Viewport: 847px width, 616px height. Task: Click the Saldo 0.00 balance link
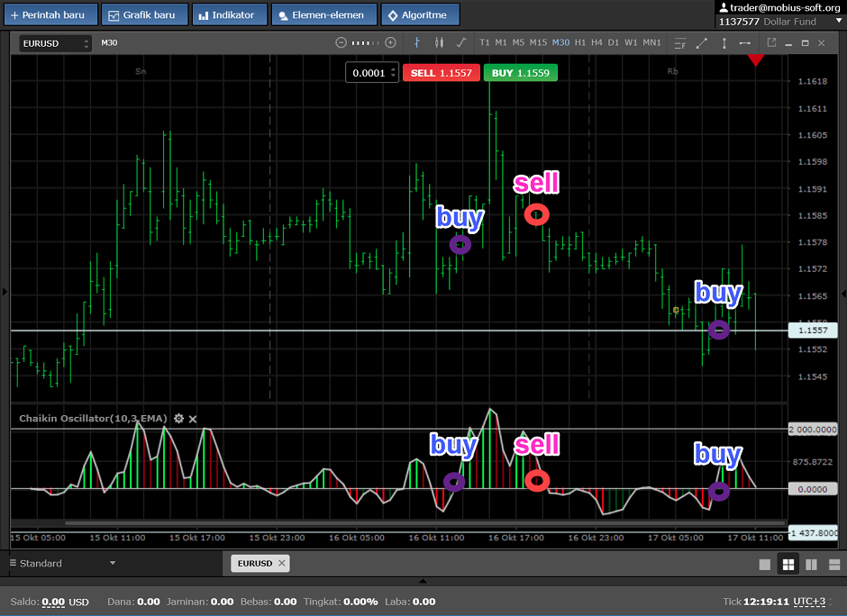tap(53, 602)
